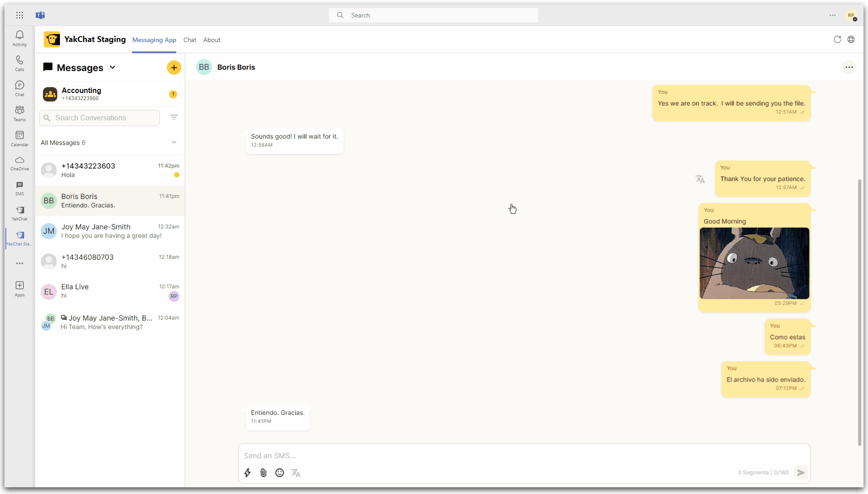Open Calendar in the Teams sidebar
The image size is (868, 494).
pyautogui.click(x=20, y=139)
